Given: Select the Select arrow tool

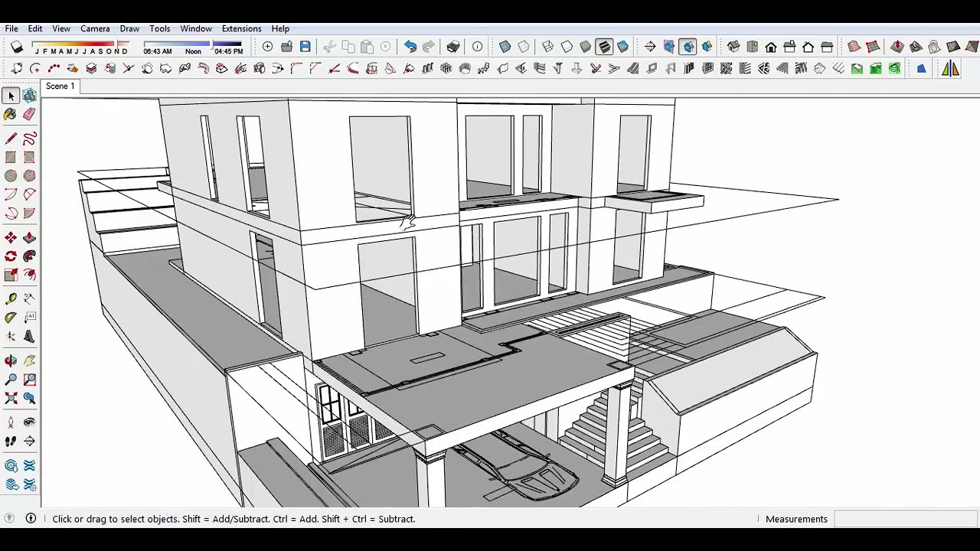Looking at the screenshot, I should pyautogui.click(x=11, y=96).
